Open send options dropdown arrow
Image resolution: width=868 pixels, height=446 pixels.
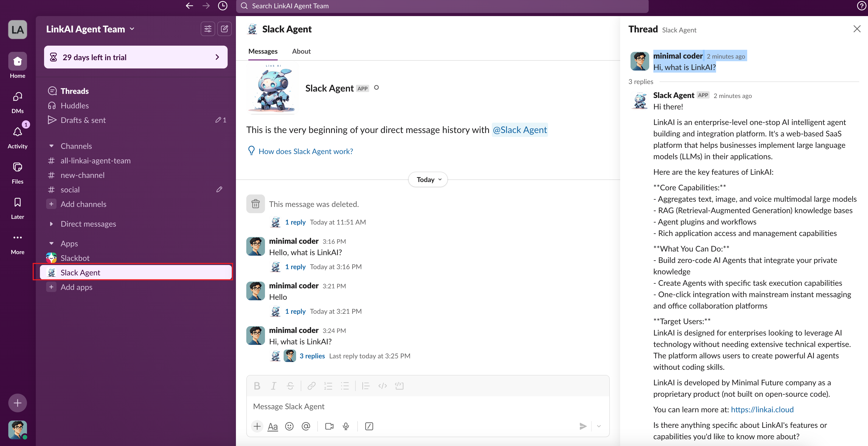point(599,427)
